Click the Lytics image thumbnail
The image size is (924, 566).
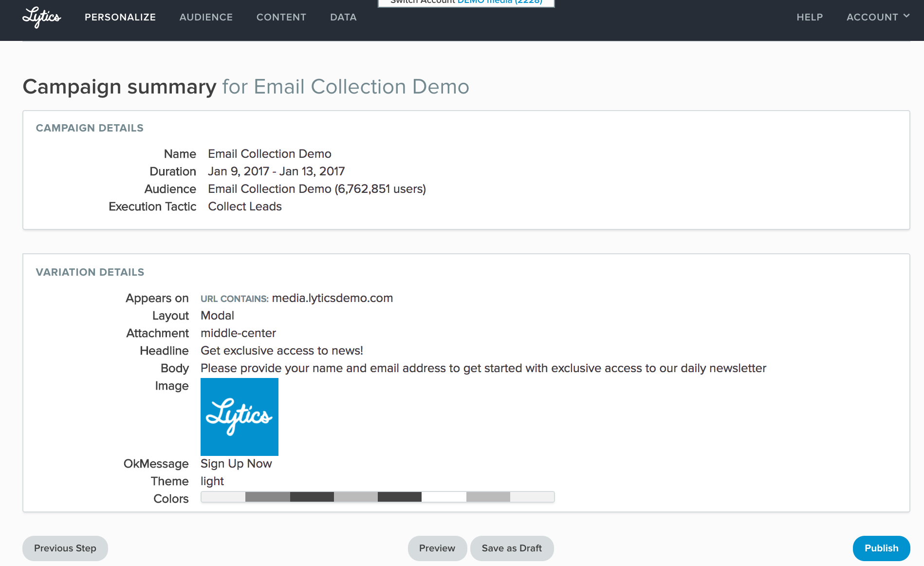[x=240, y=417]
